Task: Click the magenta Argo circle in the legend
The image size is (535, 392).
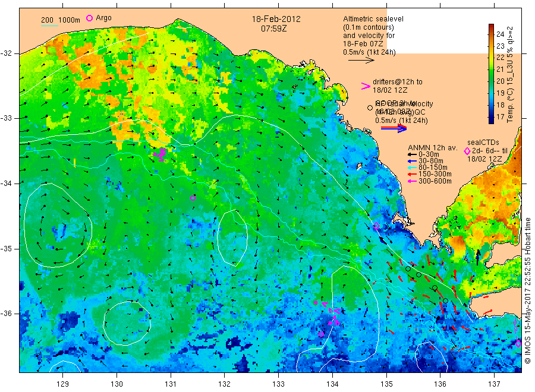Action: [89, 18]
